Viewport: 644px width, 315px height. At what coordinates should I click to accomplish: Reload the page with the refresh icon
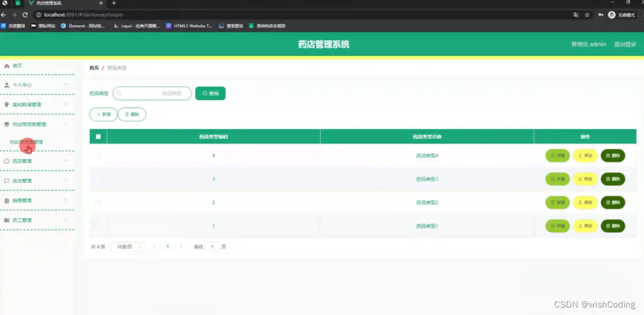tap(25, 15)
